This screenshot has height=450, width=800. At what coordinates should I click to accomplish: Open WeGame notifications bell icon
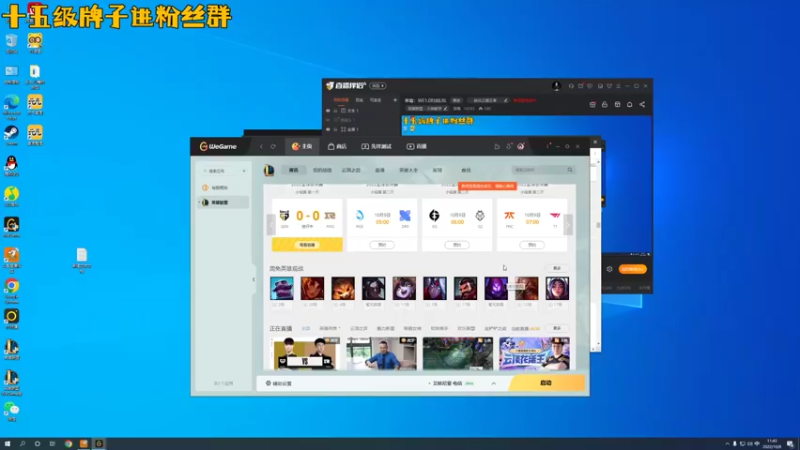(509, 146)
